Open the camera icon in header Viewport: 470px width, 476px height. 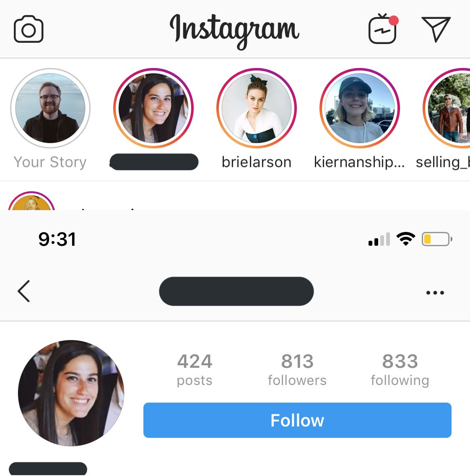pos(29,29)
